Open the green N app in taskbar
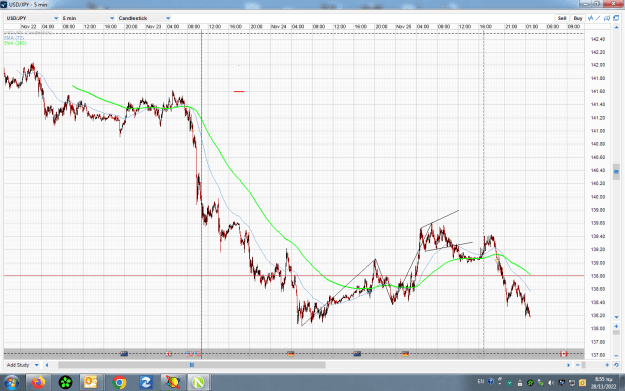625x391 pixels. coord(198,383)
